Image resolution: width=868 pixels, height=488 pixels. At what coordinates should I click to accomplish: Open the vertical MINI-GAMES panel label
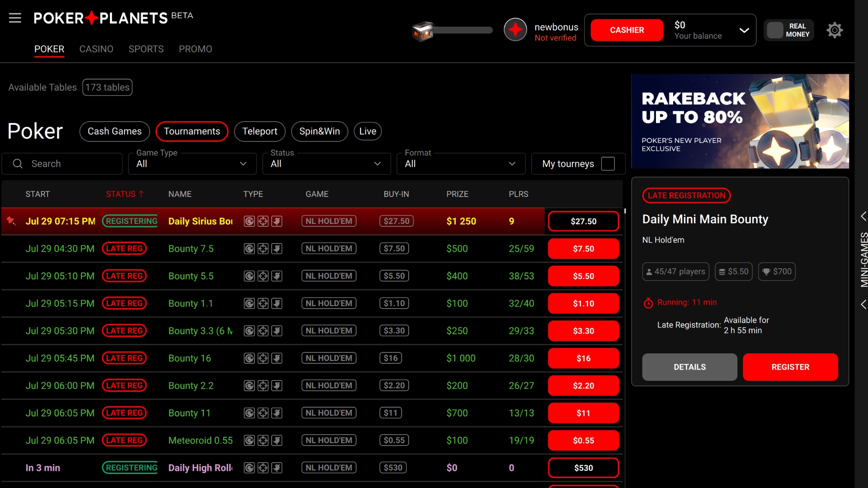tap(864, 259)
